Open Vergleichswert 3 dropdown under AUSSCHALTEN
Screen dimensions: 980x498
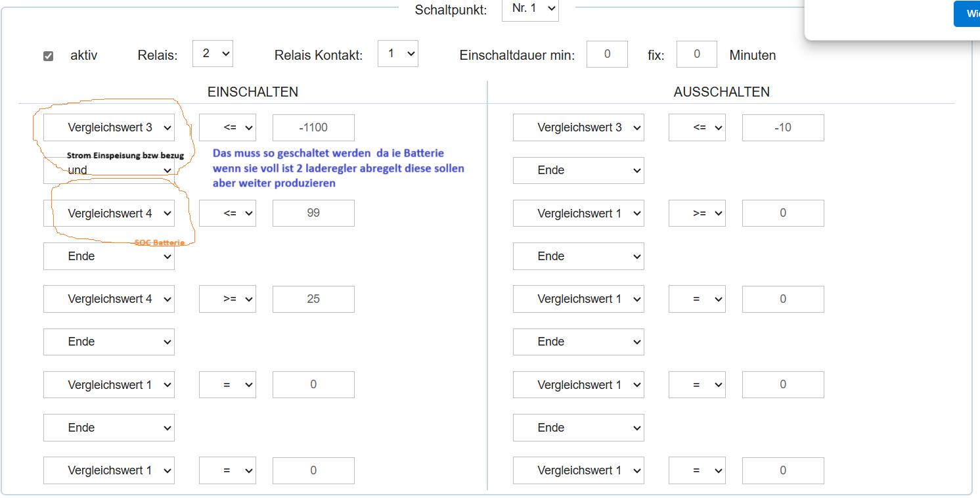[578, 127]
